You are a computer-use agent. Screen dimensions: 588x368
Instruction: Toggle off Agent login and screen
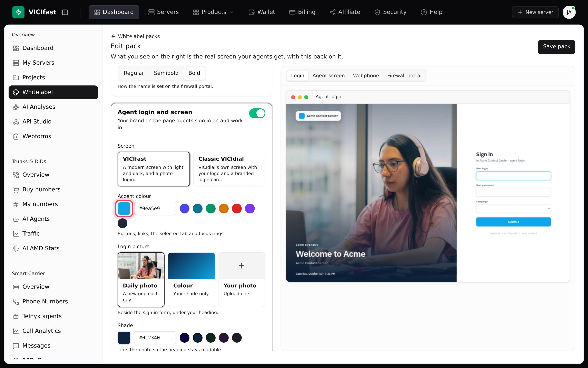point(257,113)
